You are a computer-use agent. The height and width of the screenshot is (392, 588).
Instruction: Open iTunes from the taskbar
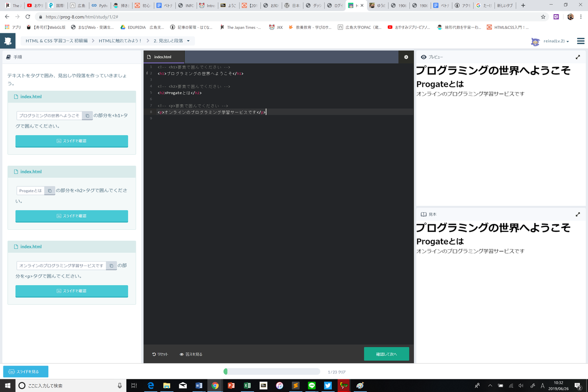click(x=279, y=386)
